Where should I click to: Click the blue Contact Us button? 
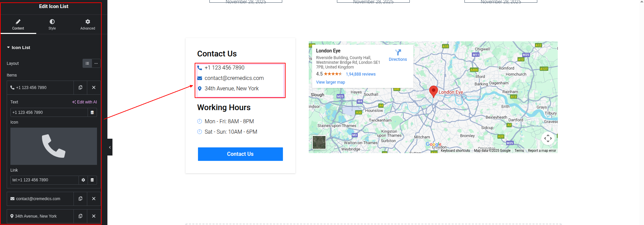(240, 154)
